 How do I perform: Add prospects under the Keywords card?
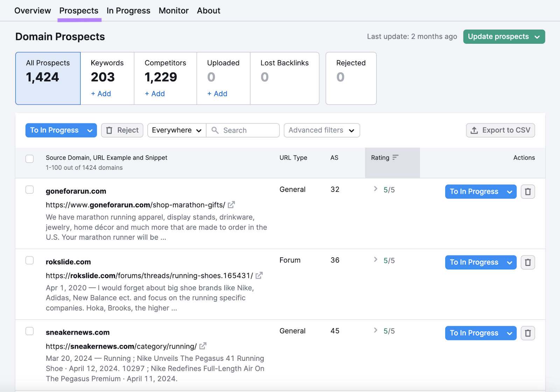tap(101, 93)
